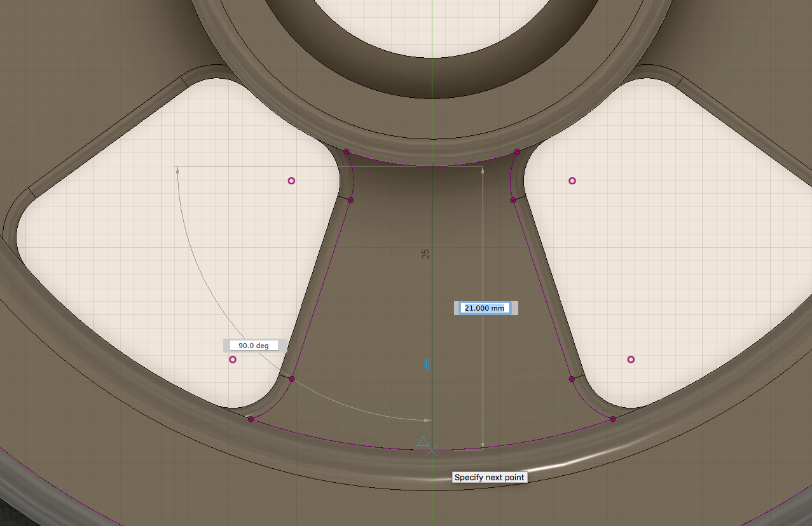Select the hollow sketch point in the upper-right cutout

pyautogui.click(x=572, y=181)
